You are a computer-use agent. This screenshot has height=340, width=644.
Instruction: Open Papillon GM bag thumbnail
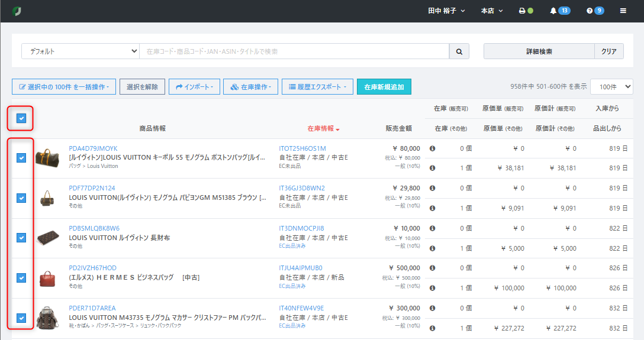tap(47, 198)
